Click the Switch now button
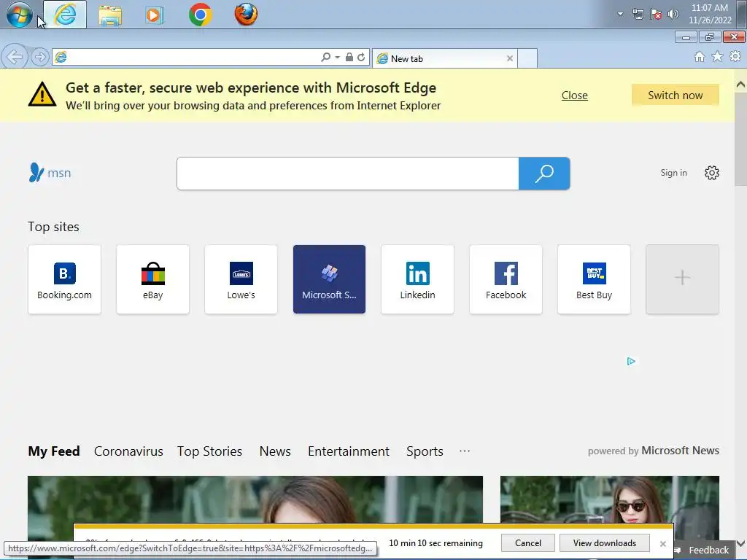The width and height of the screenshot is (747, 560). tap(675, 96)
